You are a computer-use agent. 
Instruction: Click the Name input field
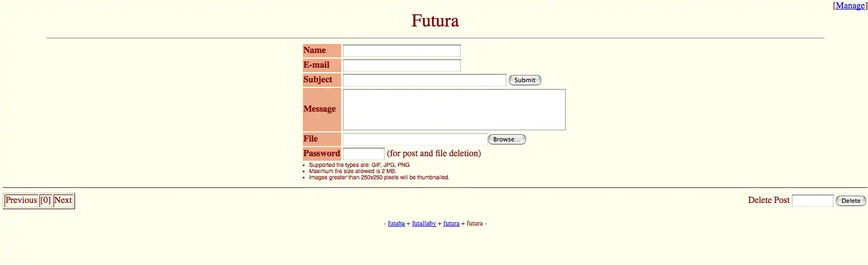pos(402,51)
